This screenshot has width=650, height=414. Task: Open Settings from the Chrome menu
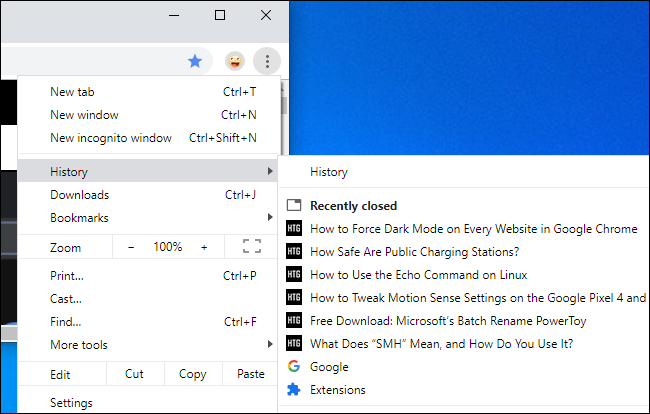pos(72,403)
